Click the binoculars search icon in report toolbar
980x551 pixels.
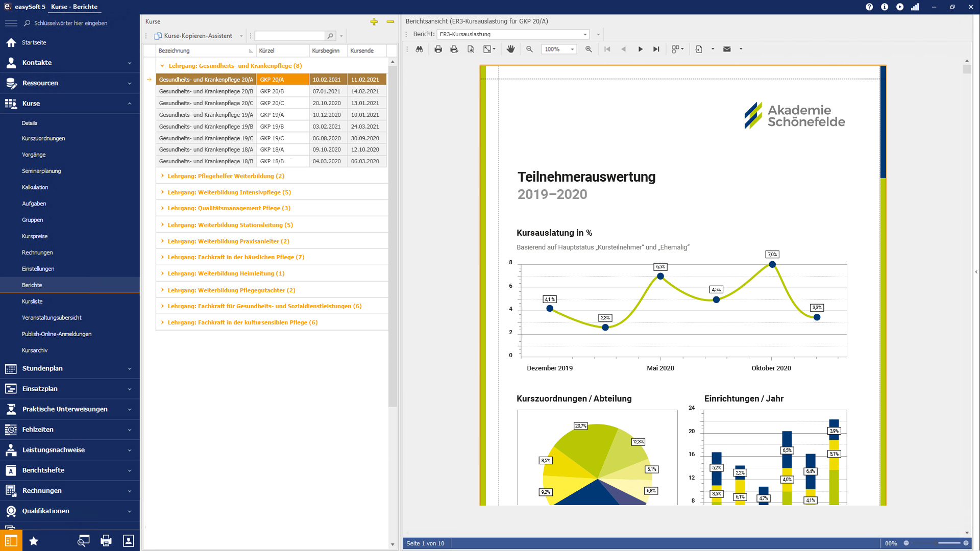click(419, 49)
